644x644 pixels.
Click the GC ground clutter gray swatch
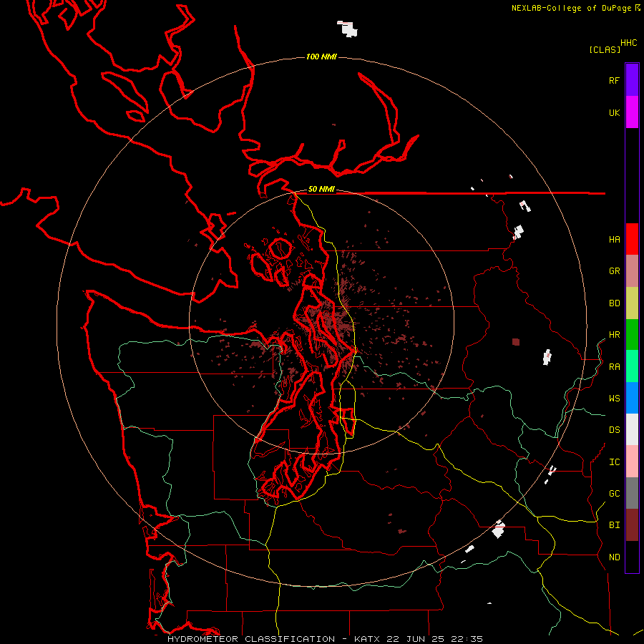632,493
